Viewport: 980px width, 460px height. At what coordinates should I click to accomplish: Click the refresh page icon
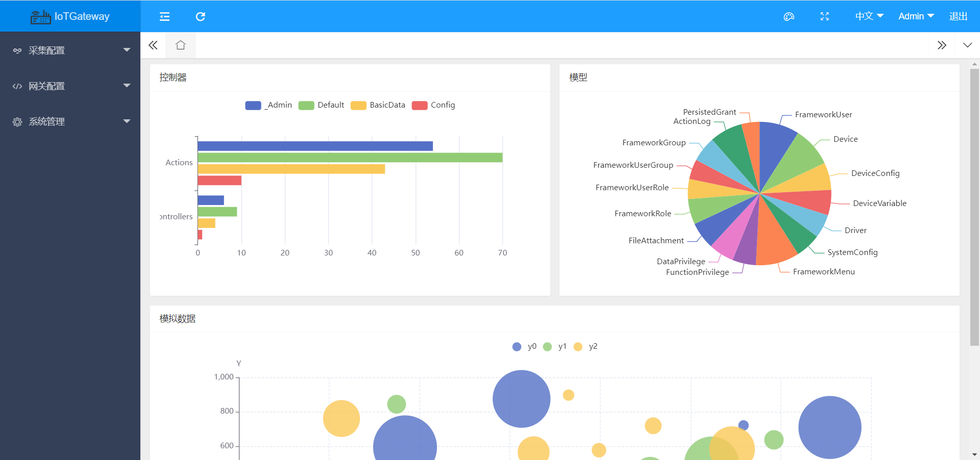201,17
